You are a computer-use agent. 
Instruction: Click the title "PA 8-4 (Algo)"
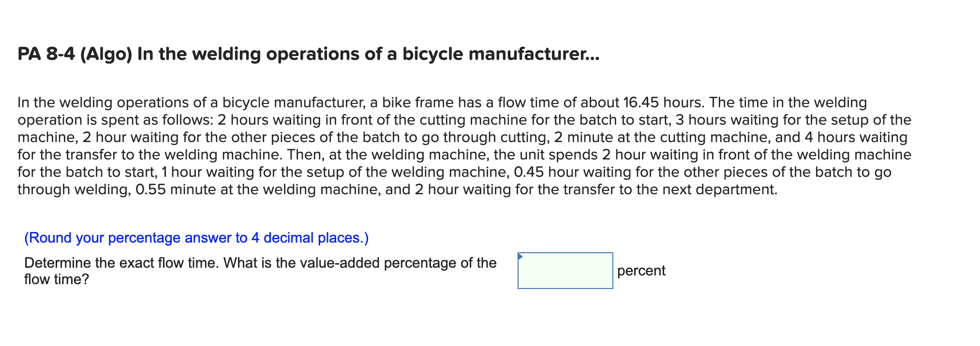75,54
